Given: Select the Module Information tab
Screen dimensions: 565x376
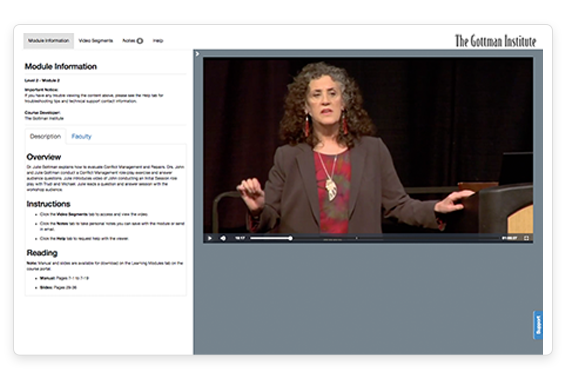Looking at the screenshot, I should 49,41.
